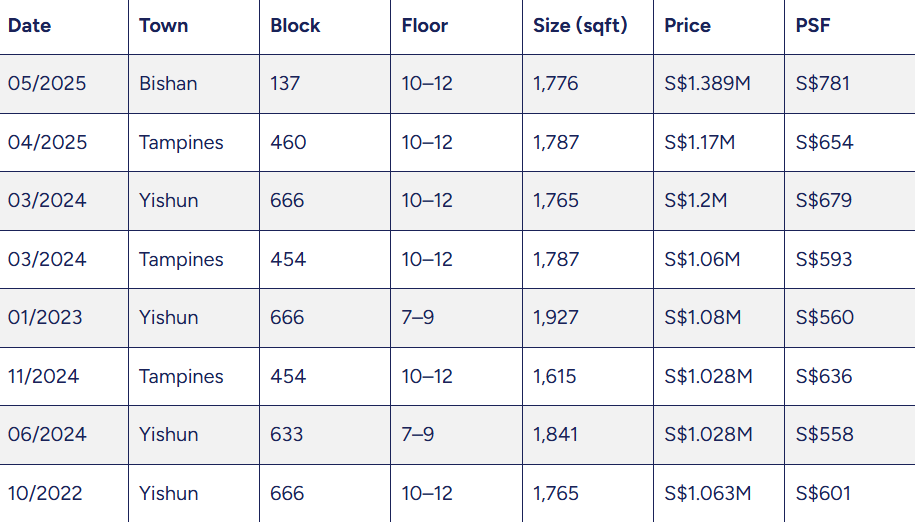
Task: Click the Date column header
Action: [30, 26]
